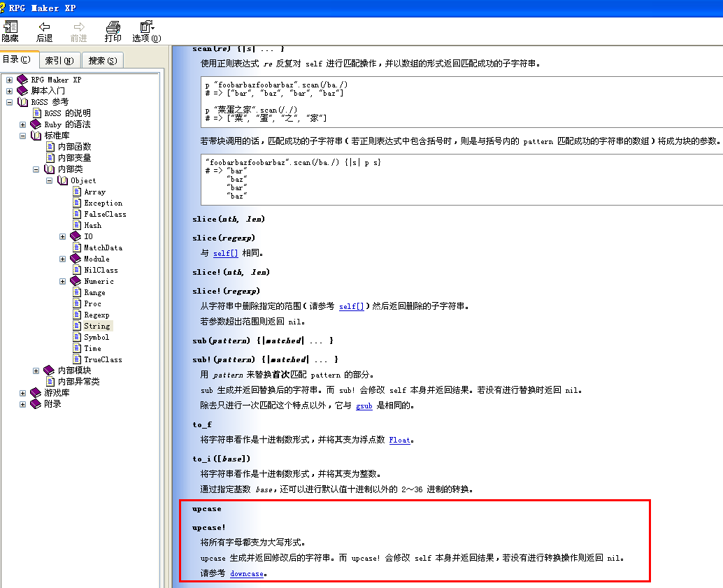Switch to the 搜索 (Search) tab

tap(103, 60)
